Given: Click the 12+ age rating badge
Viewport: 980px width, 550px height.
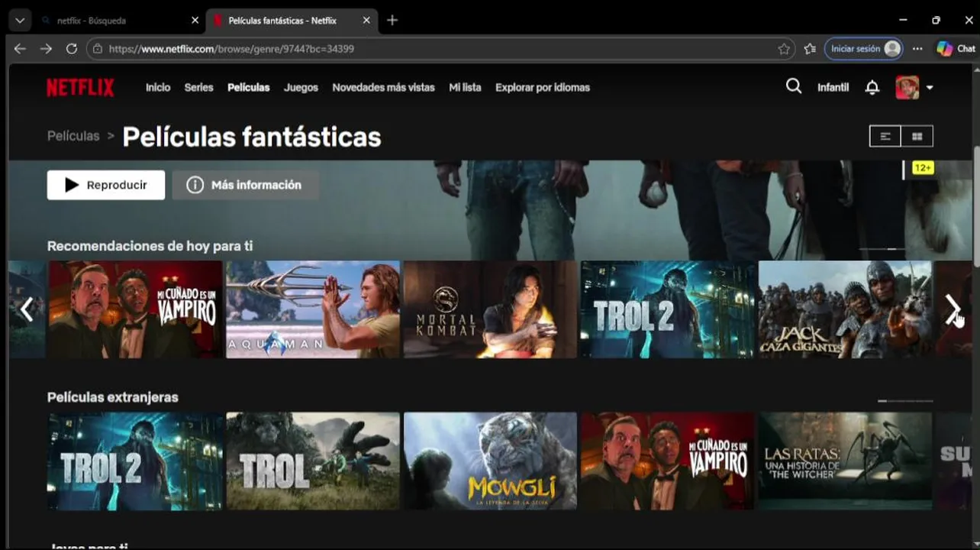Looking at the screenshot, I should (x=923, y=168).
